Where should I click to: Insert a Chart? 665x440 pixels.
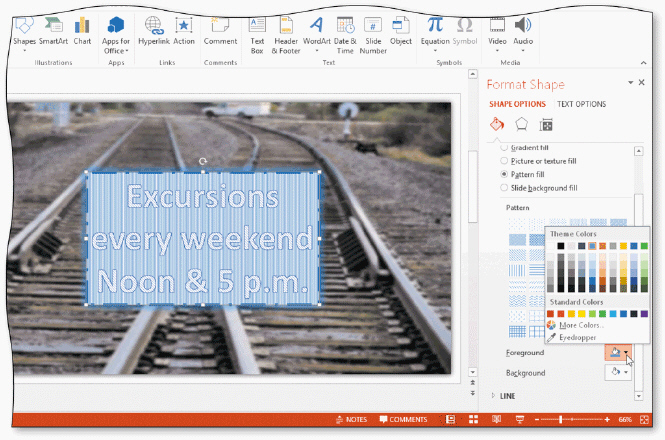pyautogui.click(x=82, y=31)
